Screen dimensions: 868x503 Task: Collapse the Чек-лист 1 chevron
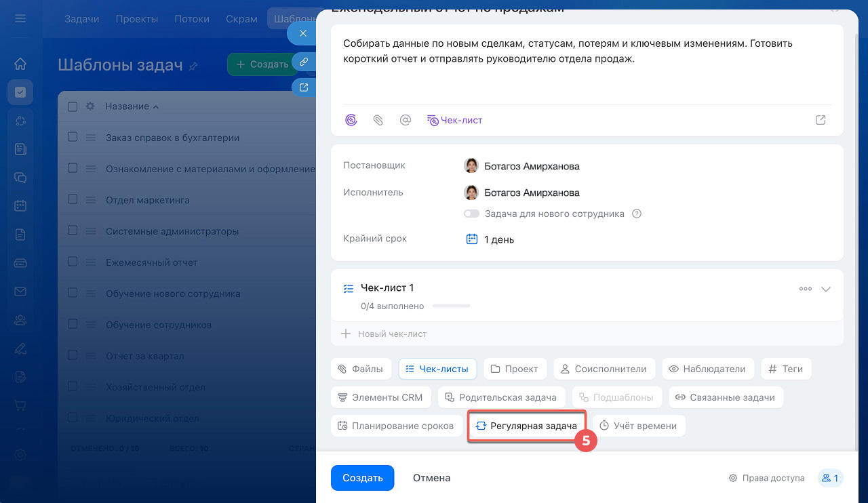pos(825,289)
